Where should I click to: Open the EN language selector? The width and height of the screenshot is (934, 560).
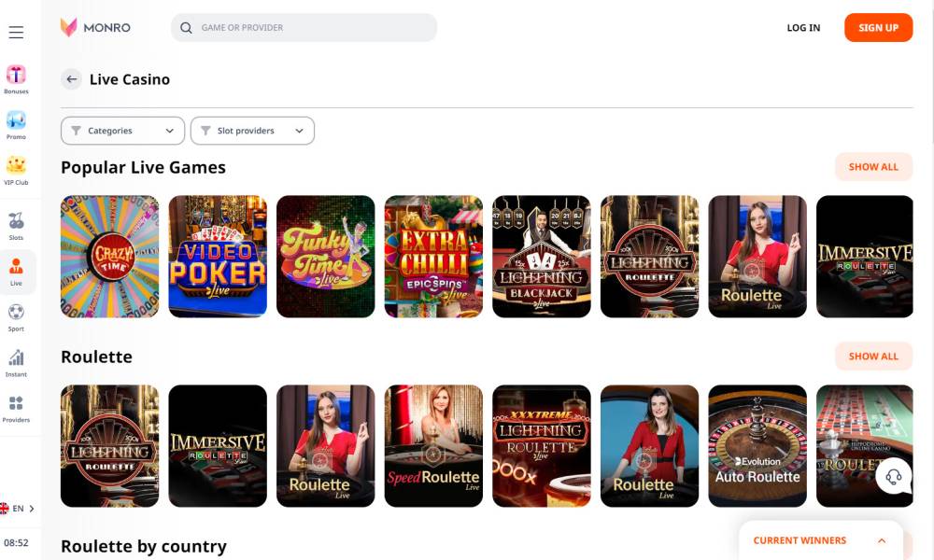(x=17, y=509)
